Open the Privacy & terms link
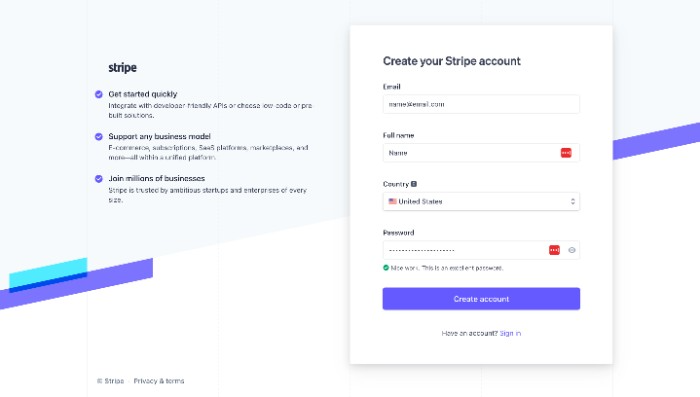700x397 pixels. 159,381
